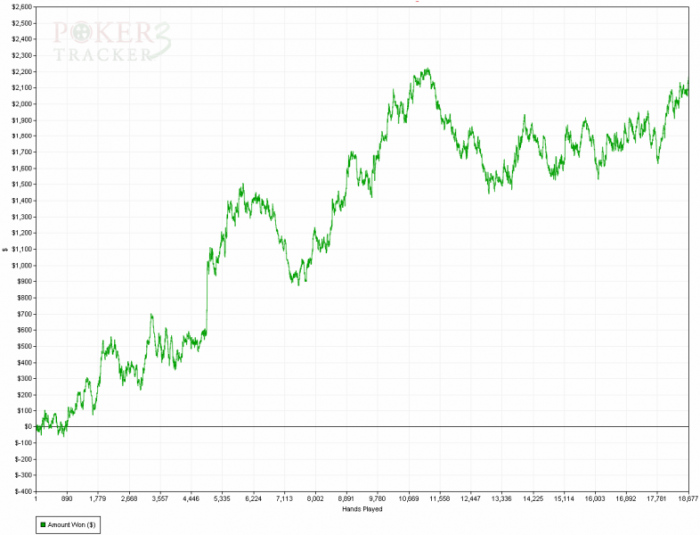
Task: Click the "$1,200" y-axis label
Action: click(21, 233)
